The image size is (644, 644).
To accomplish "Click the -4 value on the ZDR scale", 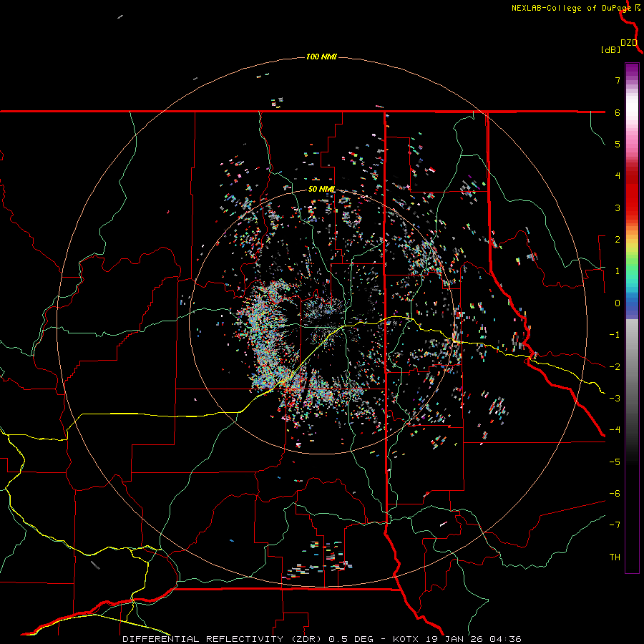I will [x=615, y=430].
